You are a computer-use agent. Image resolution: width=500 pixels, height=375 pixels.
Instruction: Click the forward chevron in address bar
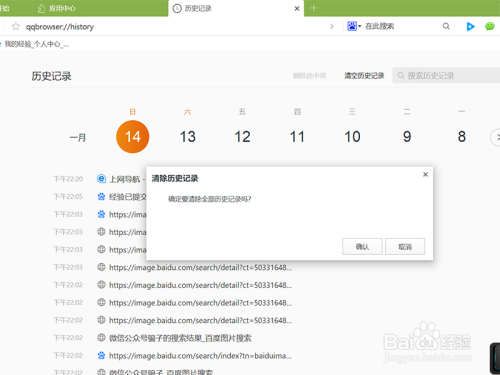point(332,26)
